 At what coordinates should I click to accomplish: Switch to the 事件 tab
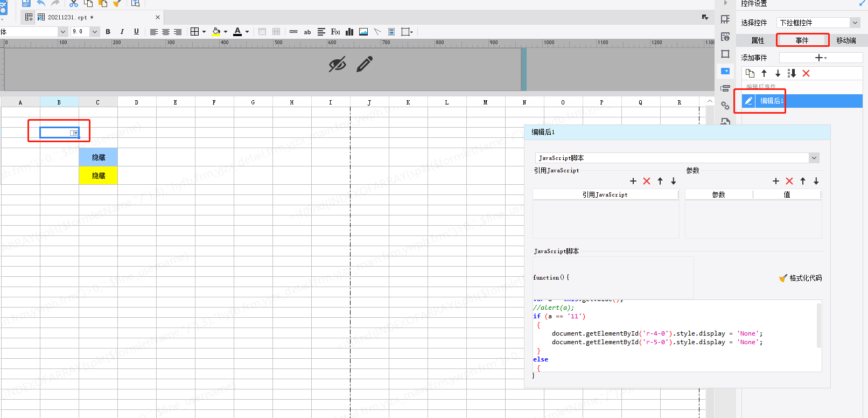[x=802, y=40]
